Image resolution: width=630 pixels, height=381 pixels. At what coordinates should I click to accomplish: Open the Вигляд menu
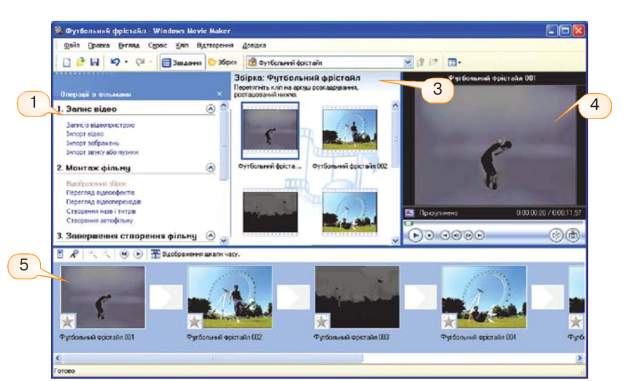(x=129, y=45)
